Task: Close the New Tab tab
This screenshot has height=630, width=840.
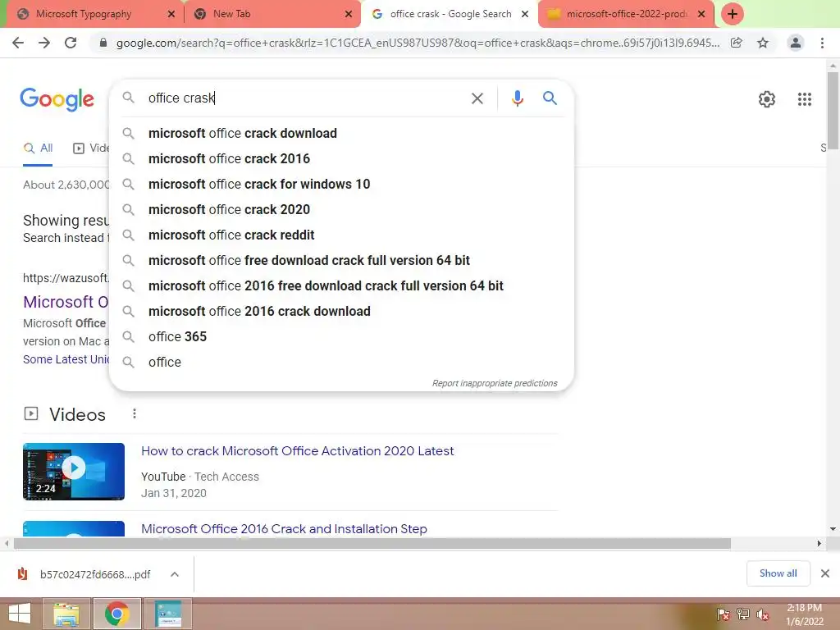Action: point(349,14)
